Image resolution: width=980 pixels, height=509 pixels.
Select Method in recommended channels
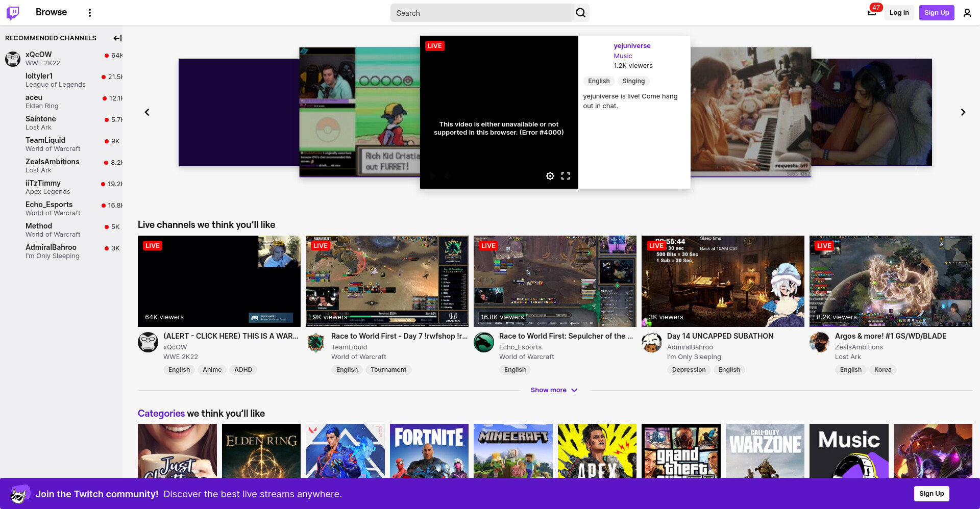(61, 230)
